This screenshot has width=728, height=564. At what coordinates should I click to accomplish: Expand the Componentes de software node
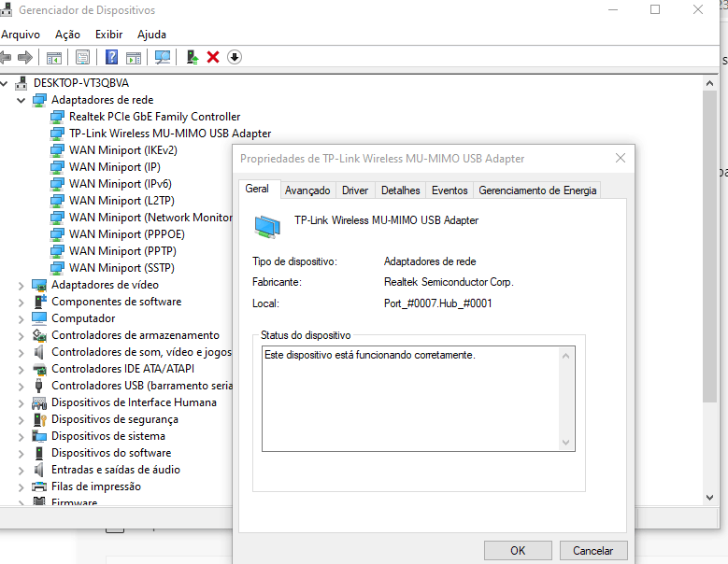pos(21,303)
